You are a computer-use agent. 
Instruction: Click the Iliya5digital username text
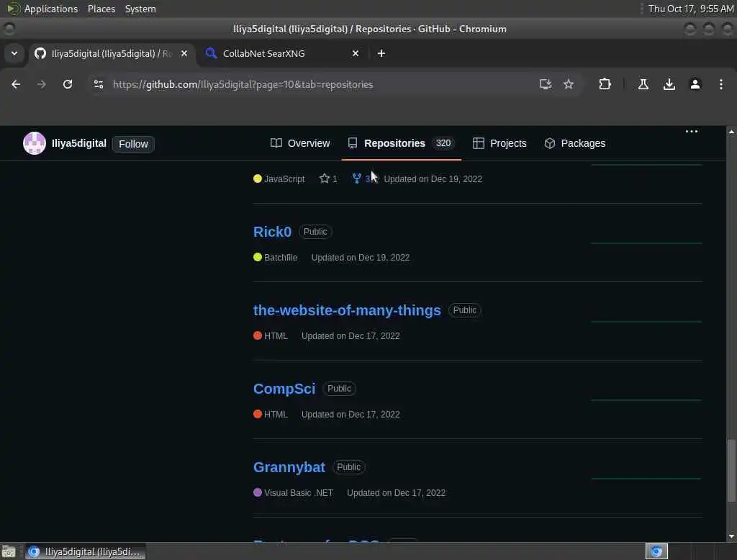click(79, 143)
